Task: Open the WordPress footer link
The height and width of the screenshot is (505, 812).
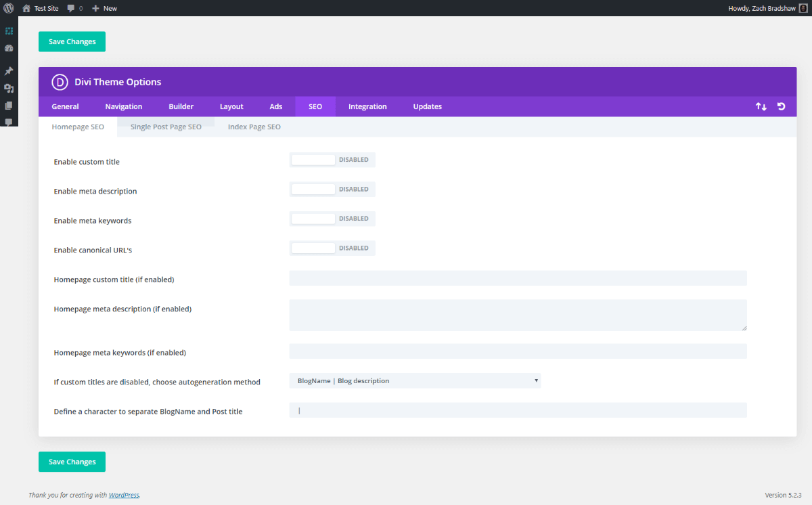Action: point(124,495)
